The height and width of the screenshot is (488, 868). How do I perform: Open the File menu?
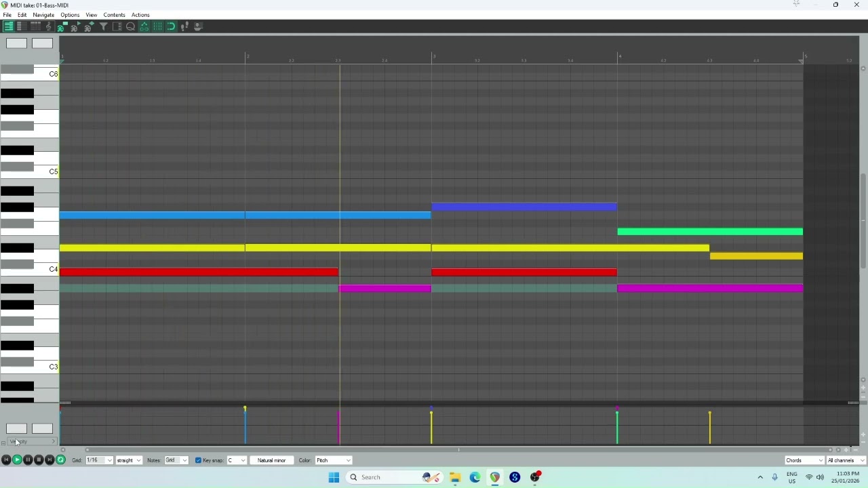tap(7, 15)
